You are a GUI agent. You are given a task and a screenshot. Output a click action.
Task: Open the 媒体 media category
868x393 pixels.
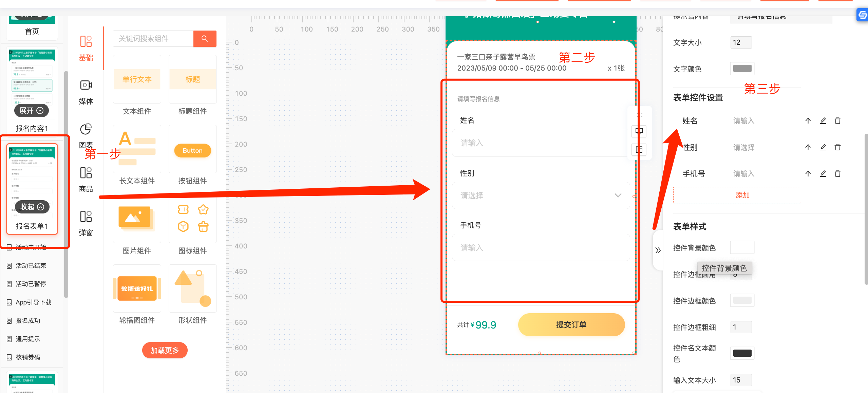click(86, 92)
